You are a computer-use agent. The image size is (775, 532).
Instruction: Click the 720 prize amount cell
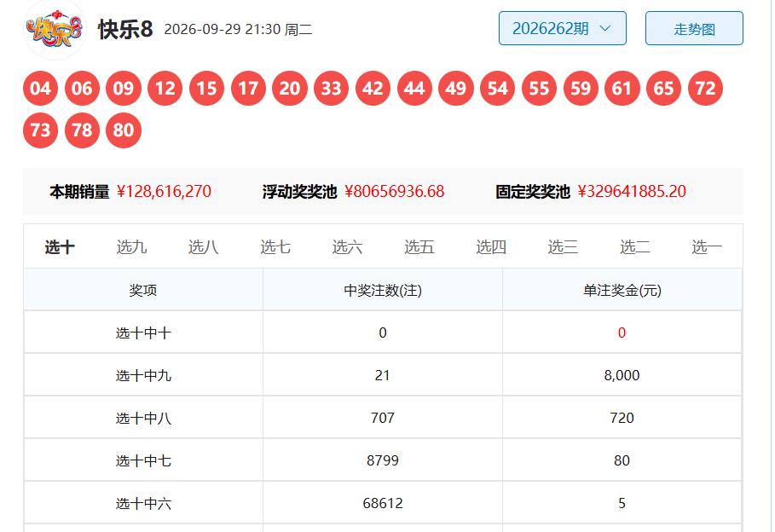(x=622, y=419)
